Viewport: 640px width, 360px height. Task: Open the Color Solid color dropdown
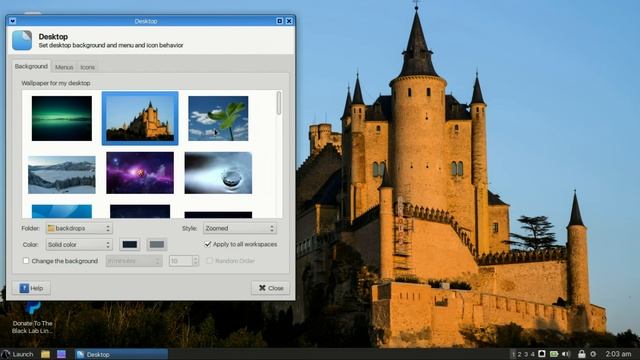(79, 244)
